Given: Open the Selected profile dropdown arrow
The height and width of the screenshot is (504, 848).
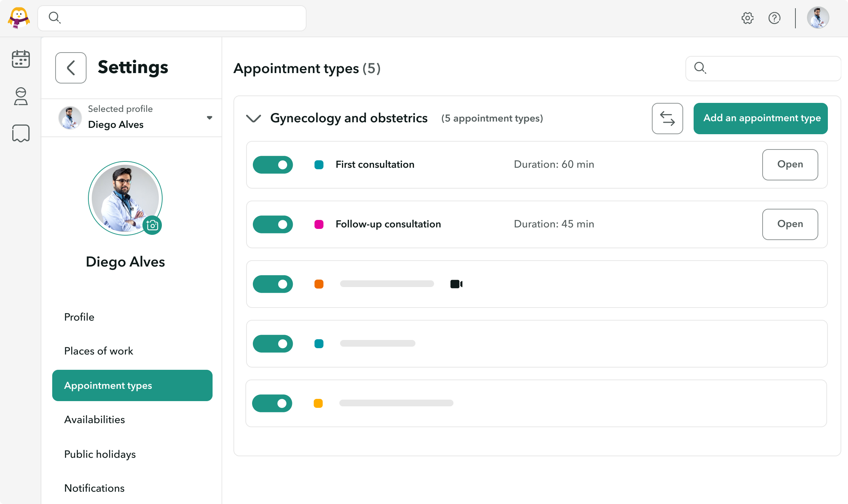Looking at the screenshot, I should pyautogui.click(x=210, y=117).
